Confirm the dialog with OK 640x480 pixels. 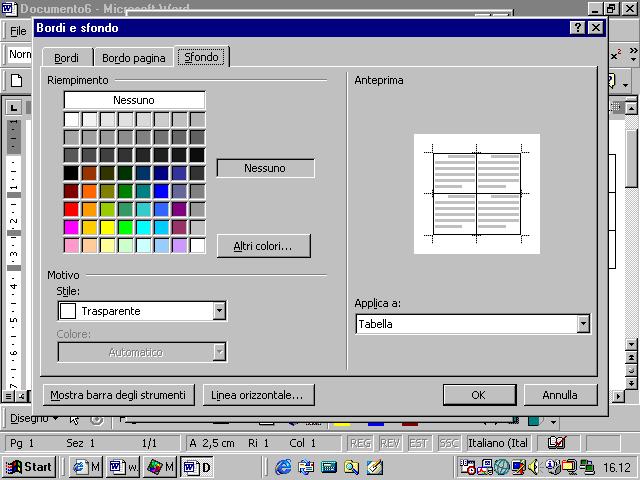(x=479, y=395)
